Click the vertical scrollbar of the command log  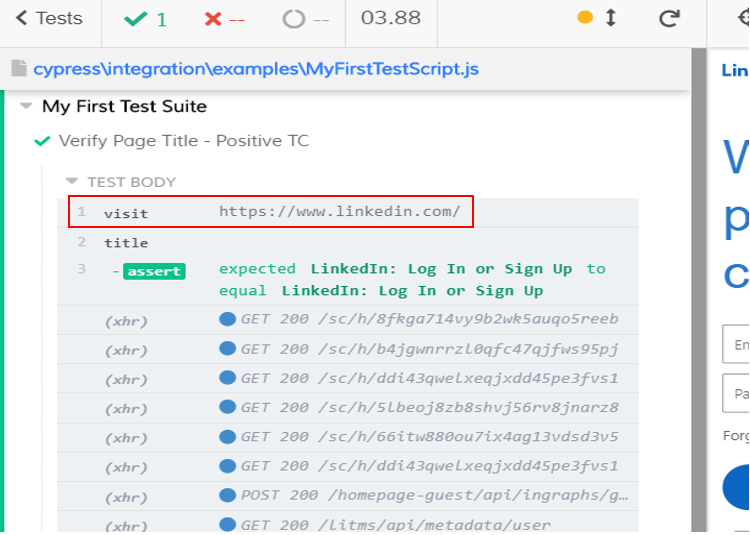click(699, 290)
